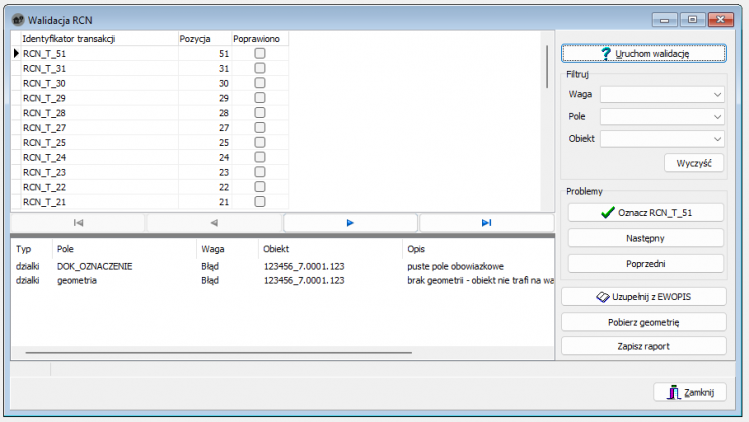Go to previous problem with Poprzedni
This screenshot has height=422, width=749.
(645, 264)
